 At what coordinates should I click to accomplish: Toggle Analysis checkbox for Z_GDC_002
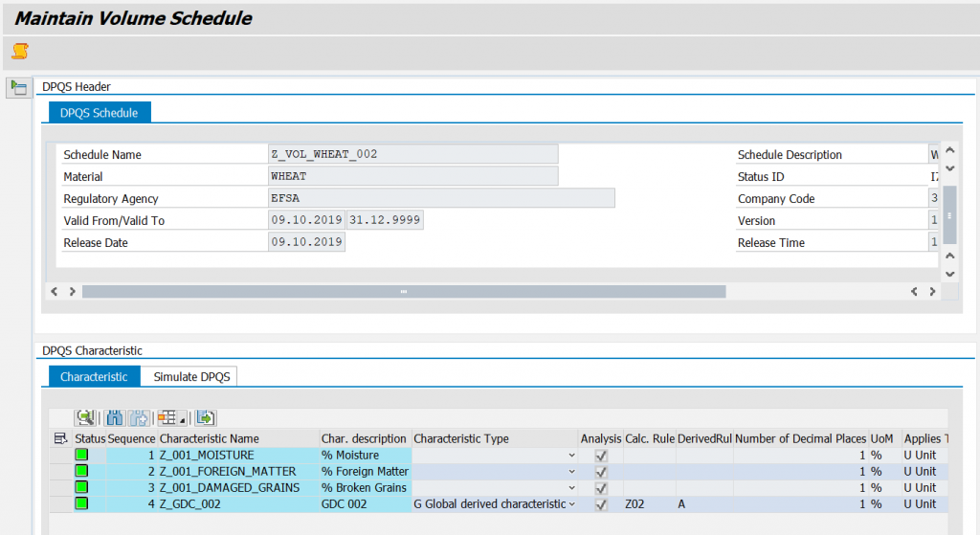[601, 504]
